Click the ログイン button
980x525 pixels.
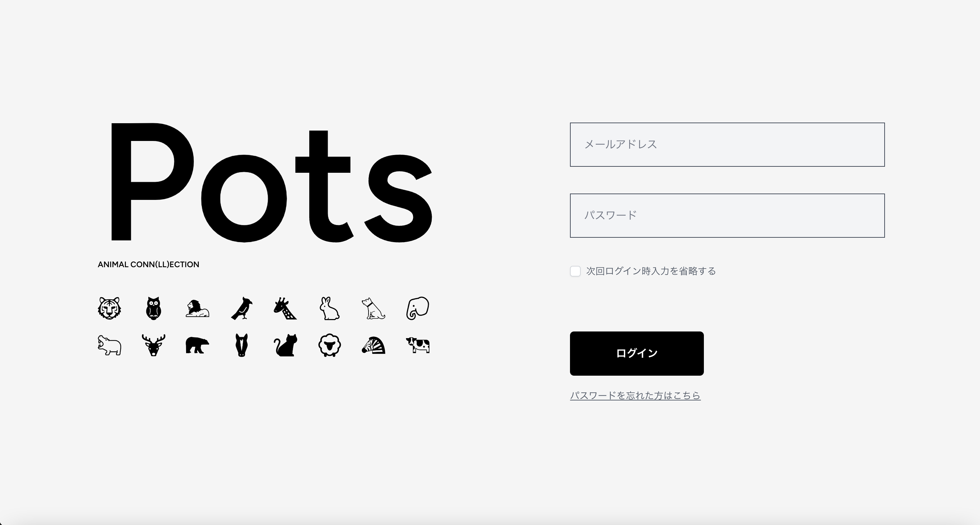coord(637,353)
